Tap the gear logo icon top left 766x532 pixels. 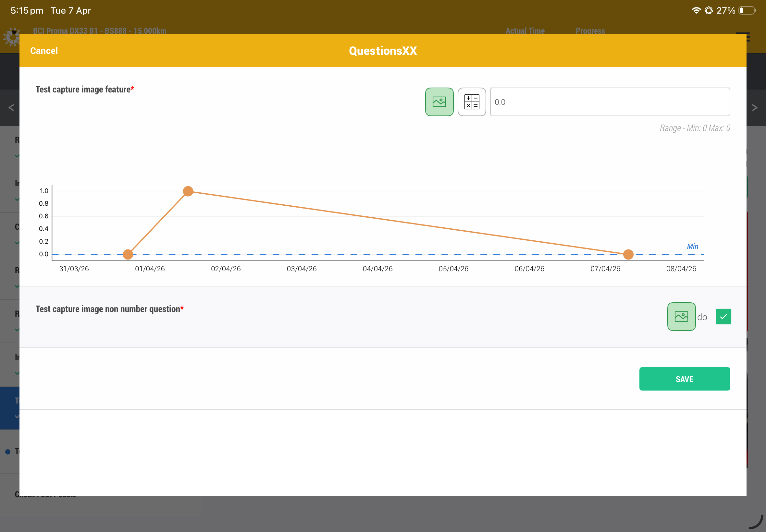[12, 37]
